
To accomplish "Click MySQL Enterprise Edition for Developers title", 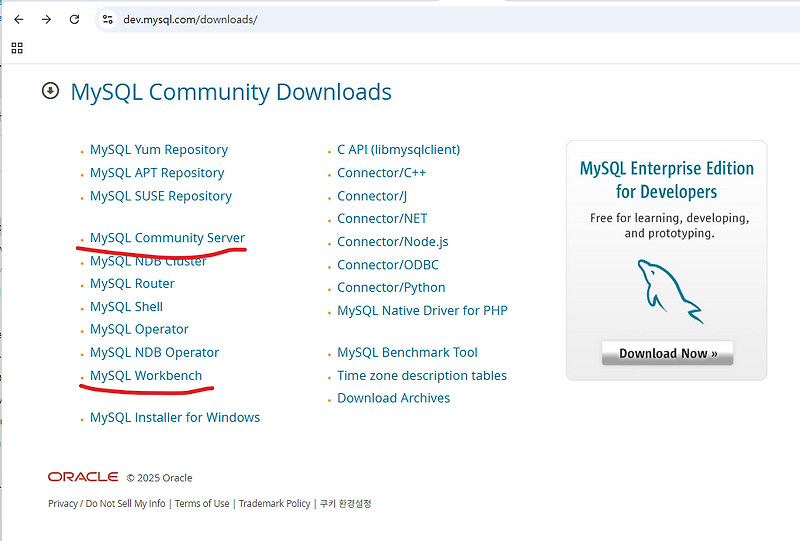I will 666,180.
